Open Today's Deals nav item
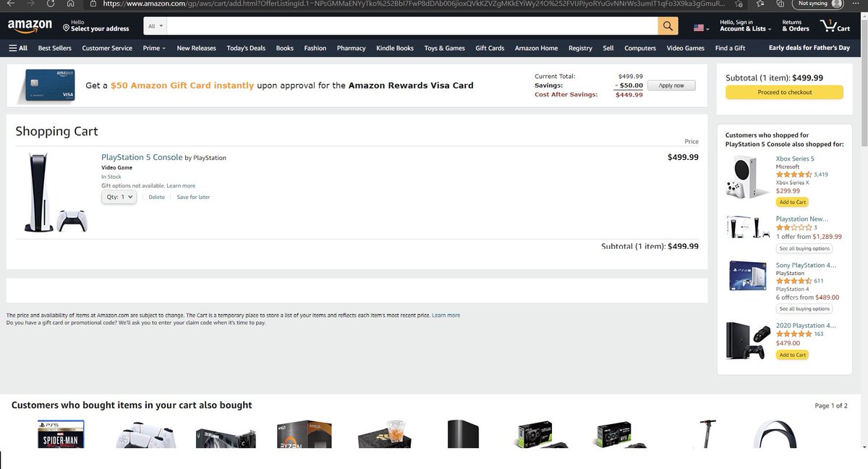 (246, 48)
